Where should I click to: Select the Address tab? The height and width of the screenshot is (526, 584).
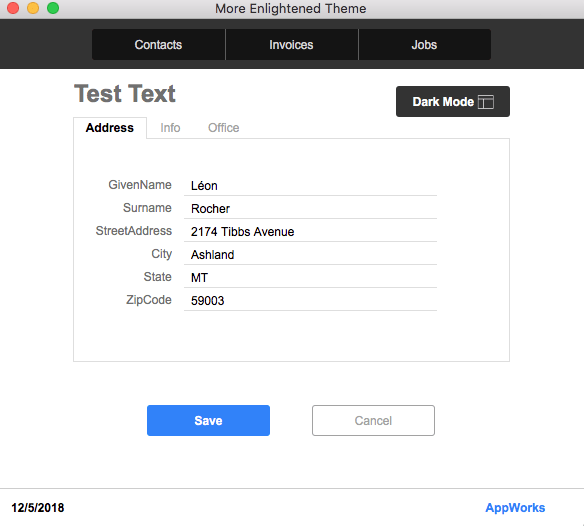(x=110, y=128)
